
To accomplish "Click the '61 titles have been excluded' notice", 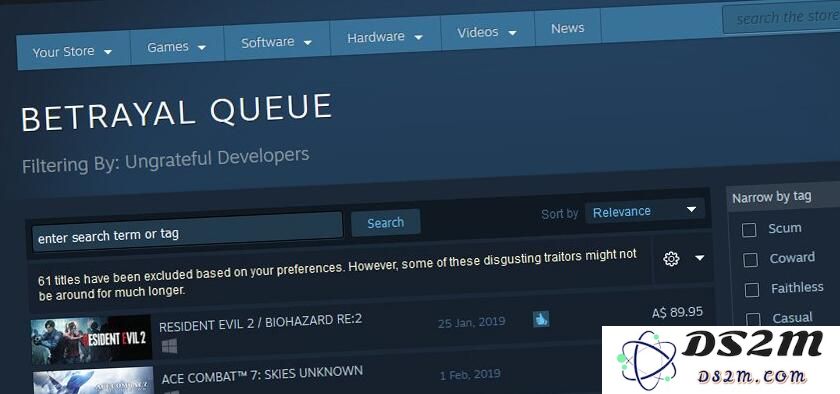I will (x=338, y=274).
